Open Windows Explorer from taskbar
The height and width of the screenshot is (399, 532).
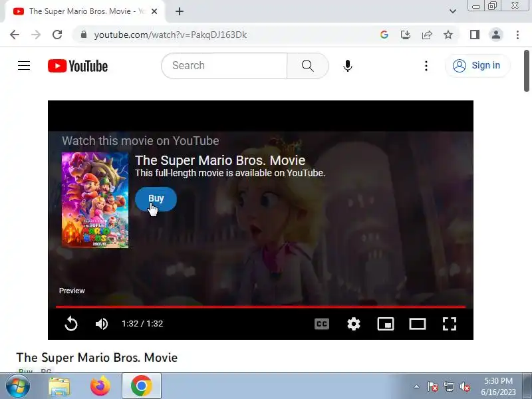(x=59, y=386)
